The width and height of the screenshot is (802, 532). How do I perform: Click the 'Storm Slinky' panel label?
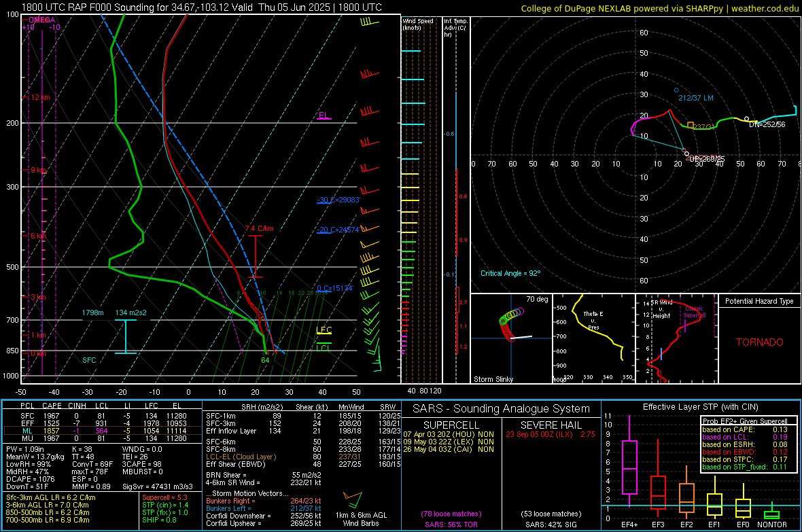pos(493,379)
